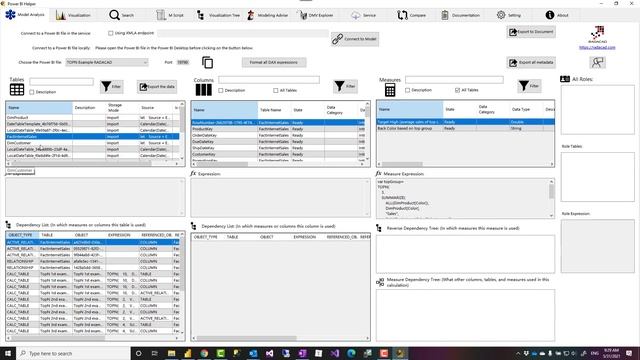
Task: Click the All Roles icon
Action: [x=565, y=79]
